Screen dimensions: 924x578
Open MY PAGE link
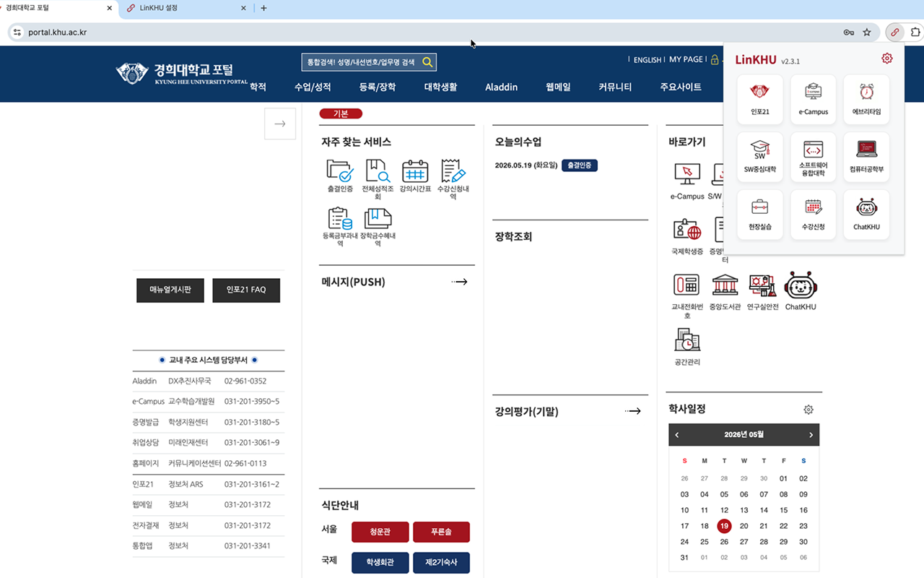686,60
